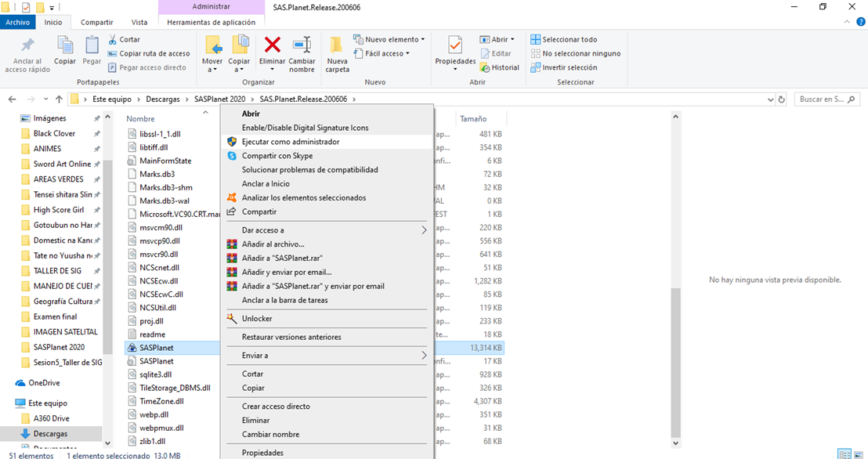Viewport: 868px width, 459px height.
Task: Select Analizar los elementos seleccionados
Action: tap(327, 197)
